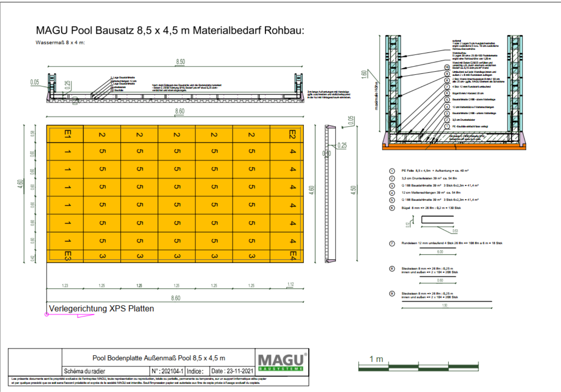
Task: Click the 'Verlegerichtung XPS Platten' label
Action: pos(101,309)
